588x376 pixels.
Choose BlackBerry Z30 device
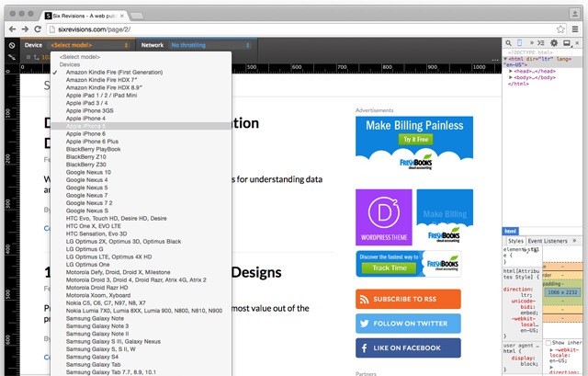click(x=141, y=165)
